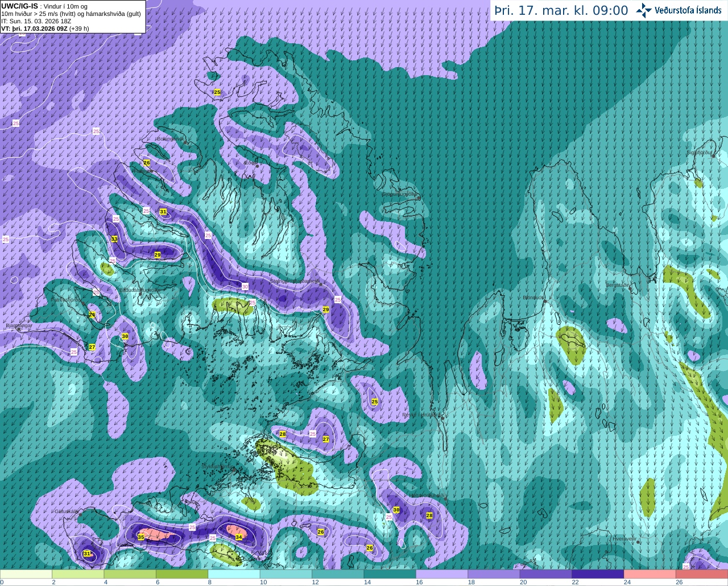Image resolution: width=728 pixels, height=586 pixels.
Task: Click the Holtavörðuheiði station label
Action: (427, 496)
